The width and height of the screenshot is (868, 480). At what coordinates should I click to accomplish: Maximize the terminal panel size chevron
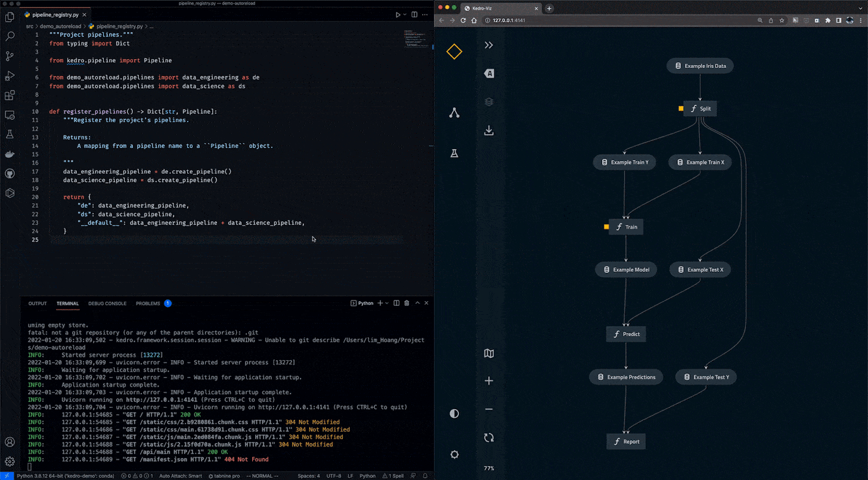(x=417, y=303)
